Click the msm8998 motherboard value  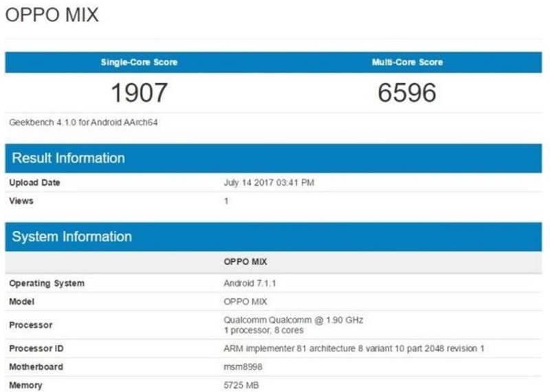tap(243, 367)
